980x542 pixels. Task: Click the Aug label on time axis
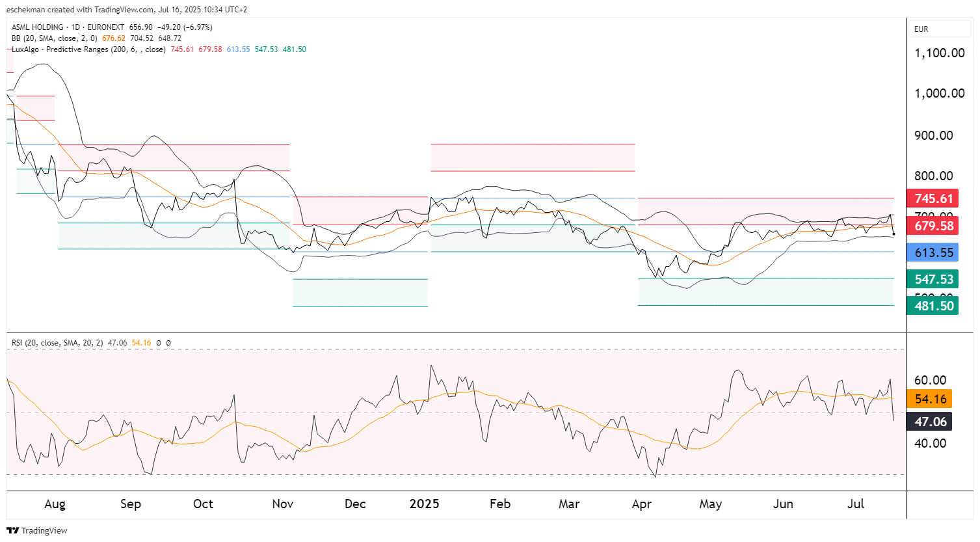[55, 504]
